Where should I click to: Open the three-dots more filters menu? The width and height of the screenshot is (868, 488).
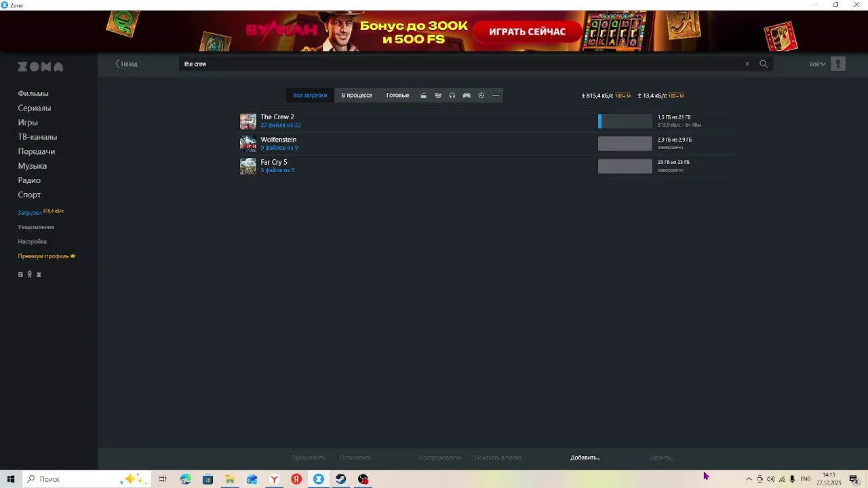[496, 96]
